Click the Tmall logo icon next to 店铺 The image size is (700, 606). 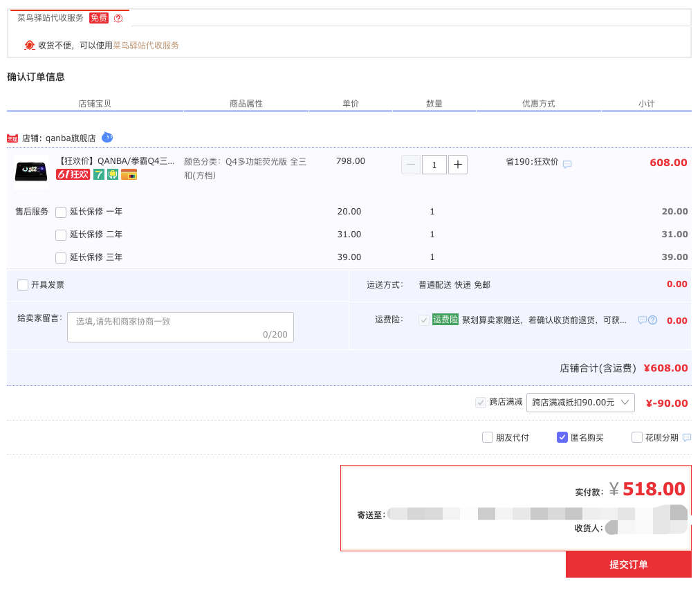(x=12, y=138)
